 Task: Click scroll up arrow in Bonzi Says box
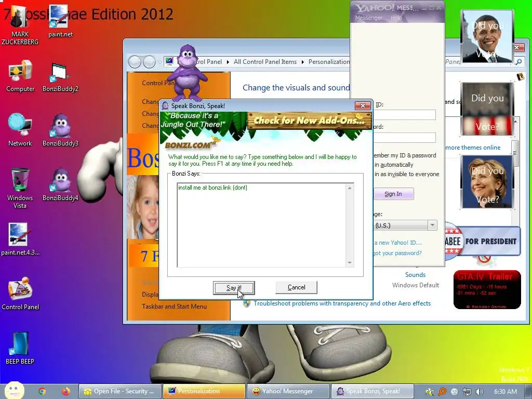[x=350, y=188]
